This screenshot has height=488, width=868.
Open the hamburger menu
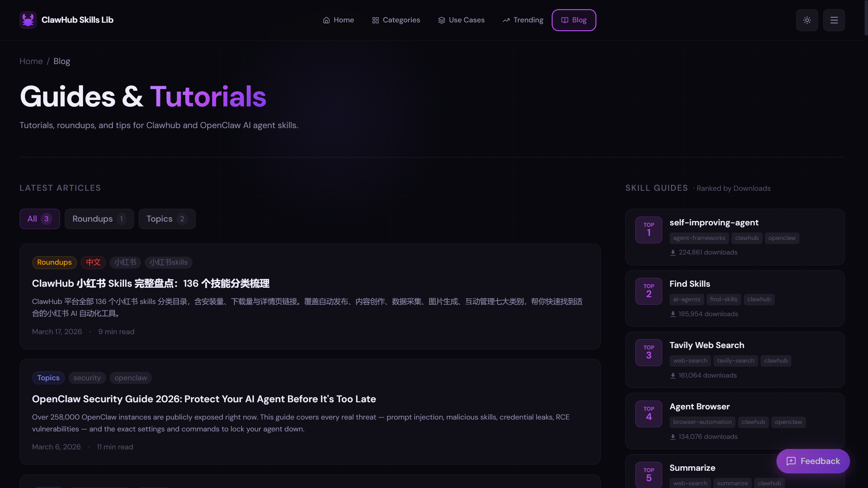point(834,20)
